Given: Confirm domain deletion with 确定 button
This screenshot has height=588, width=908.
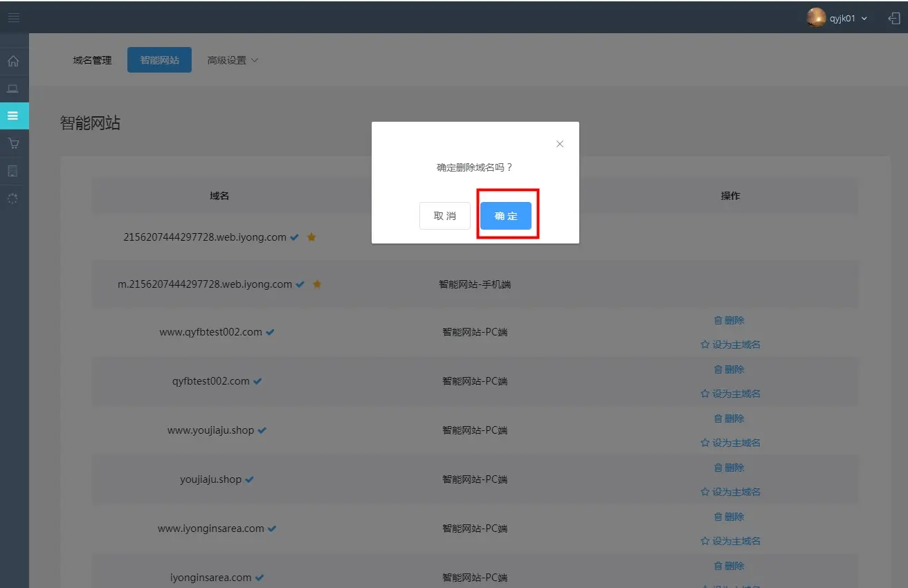Looking at the screenshot, I should [506, 216].
